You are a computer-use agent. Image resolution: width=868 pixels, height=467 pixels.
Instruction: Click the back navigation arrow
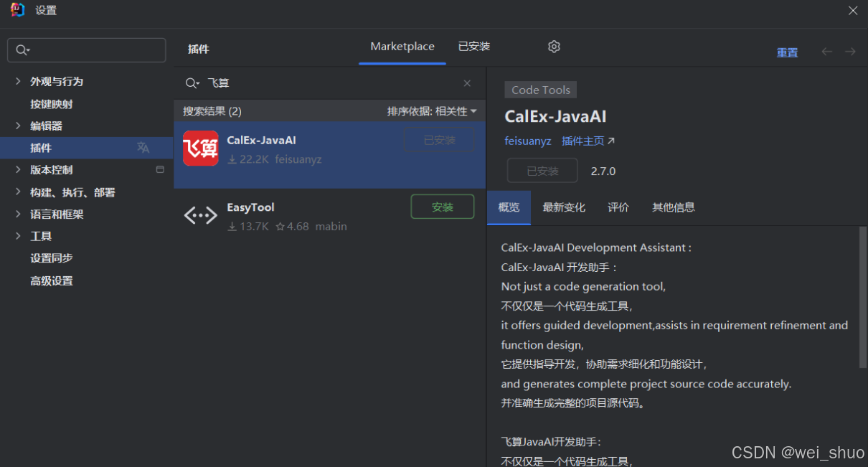click(827, 52)
